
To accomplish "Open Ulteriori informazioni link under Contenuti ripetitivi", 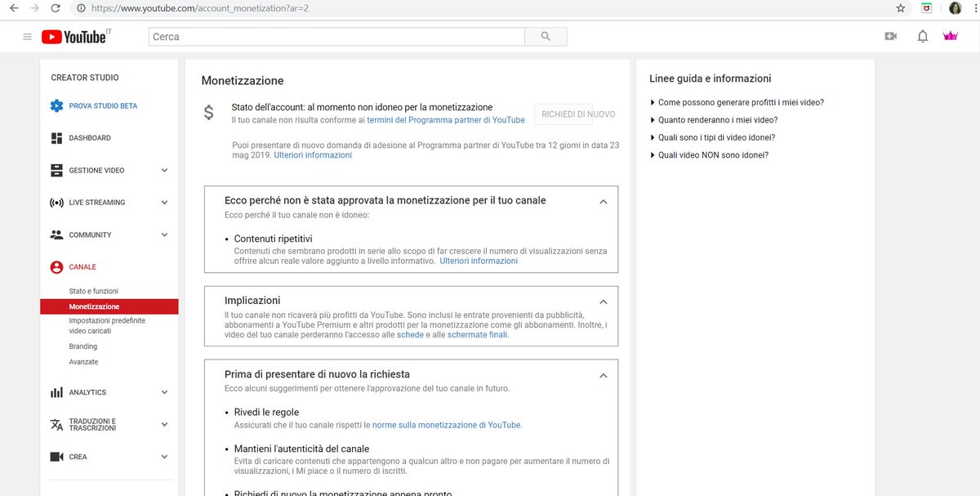I will click(x=479, y=261).
